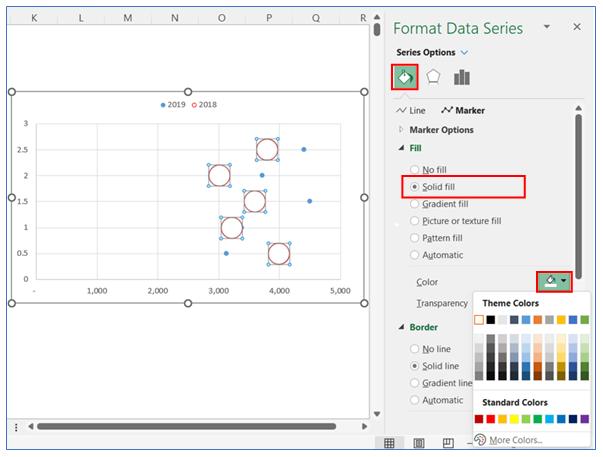Image resolution: width=603 pixels, height=457 pixels.
Task: Collapse the Border section heading
Action: [x=402, y=327]
